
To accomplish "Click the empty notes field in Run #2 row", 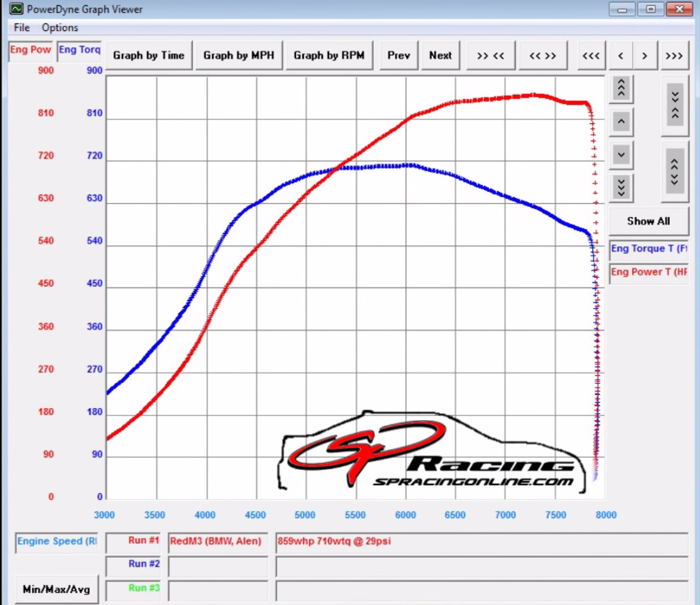I will click(x=482, y=566).
